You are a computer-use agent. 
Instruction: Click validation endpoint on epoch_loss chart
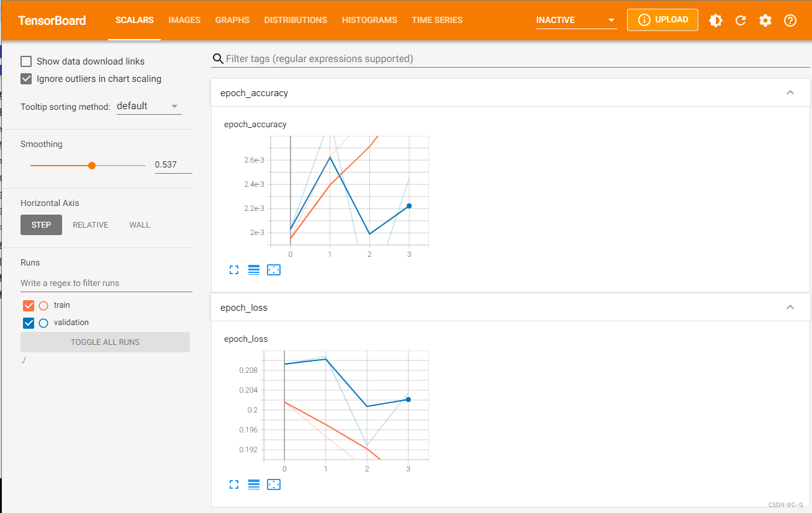click(408, 399)
